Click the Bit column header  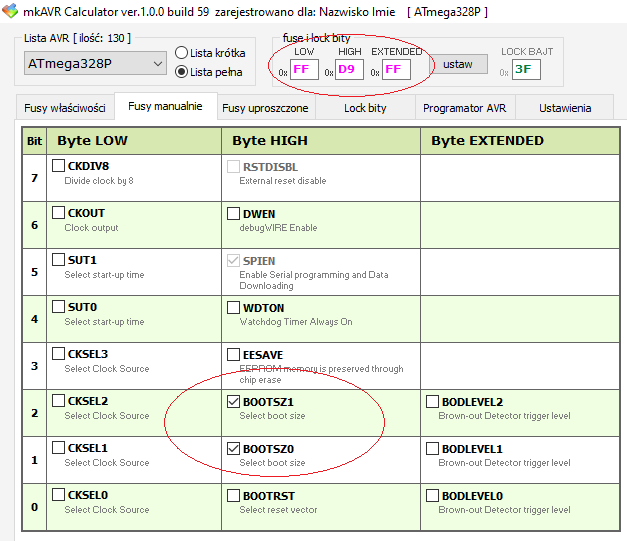[x=34, y=141]
